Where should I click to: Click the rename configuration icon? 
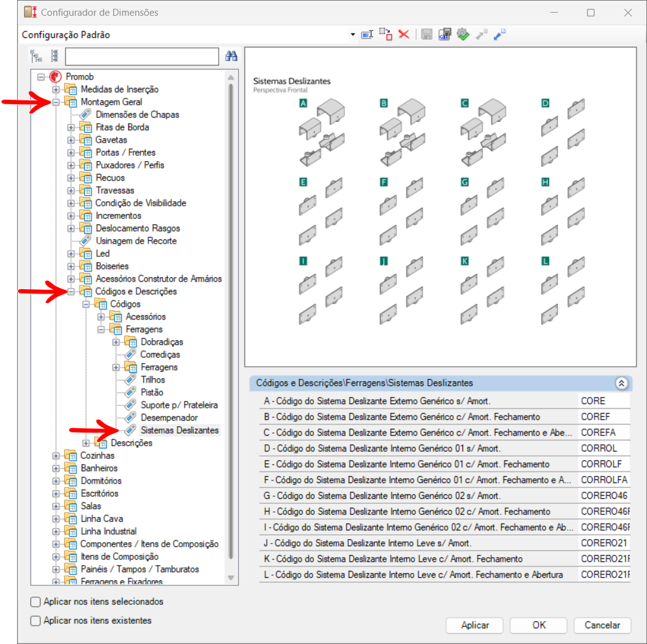pyautogui.click(x=367, y=35)
